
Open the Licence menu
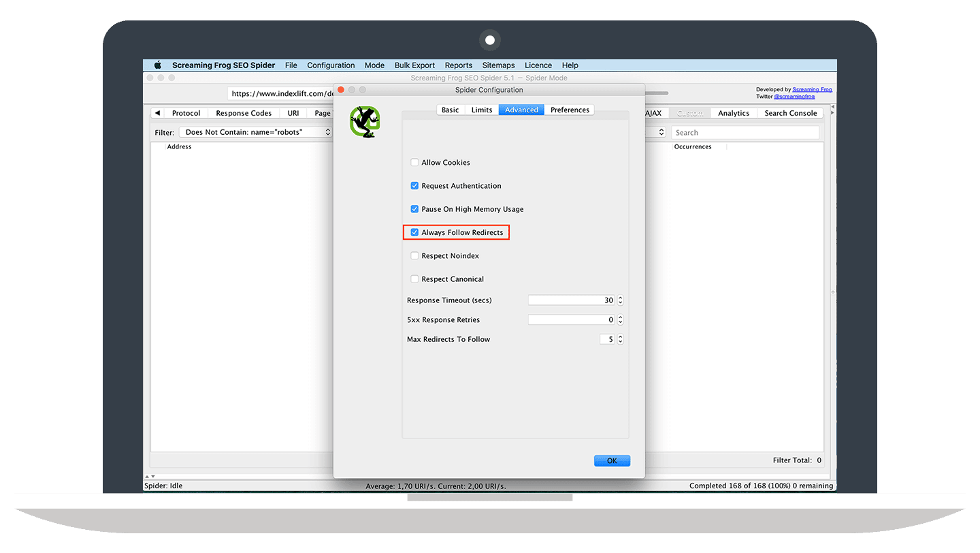coord(538,65)
